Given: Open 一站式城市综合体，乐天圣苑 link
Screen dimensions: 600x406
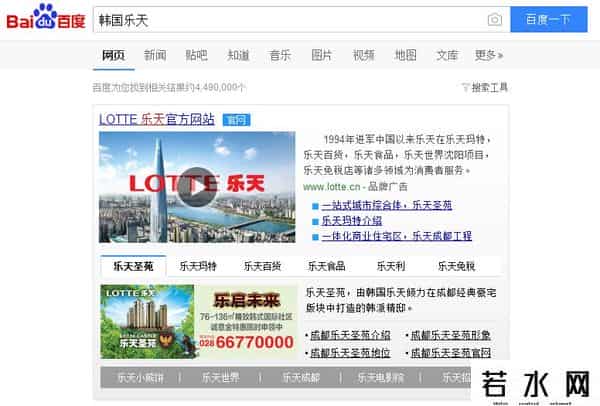Looking at the screenshot, I should (386, 205).
